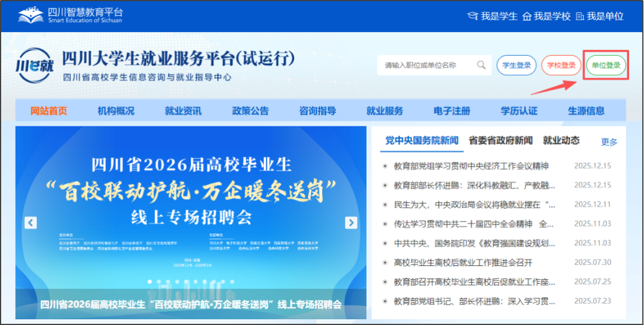This screenshot has height=325, width=644.
Task: Open the 电子注册 navigation item
Action: click(452, 111)
